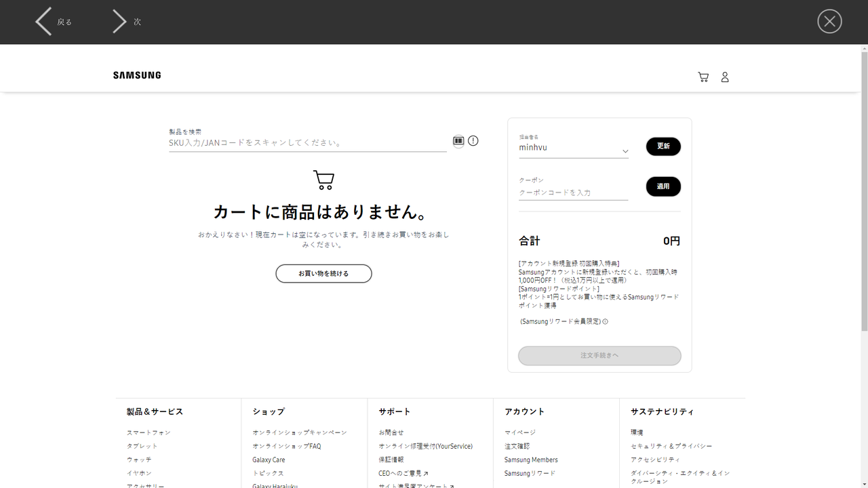Image resolution: width=868 pixels, height=488 pixels.
Task: Open Samsung Members footer link
Action: pos(531,460)
